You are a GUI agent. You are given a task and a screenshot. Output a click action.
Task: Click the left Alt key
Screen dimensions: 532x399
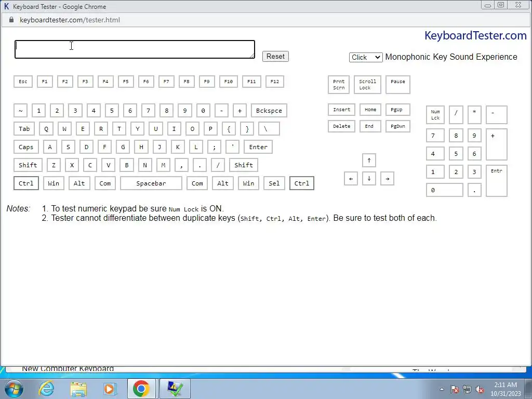[79, 183]
